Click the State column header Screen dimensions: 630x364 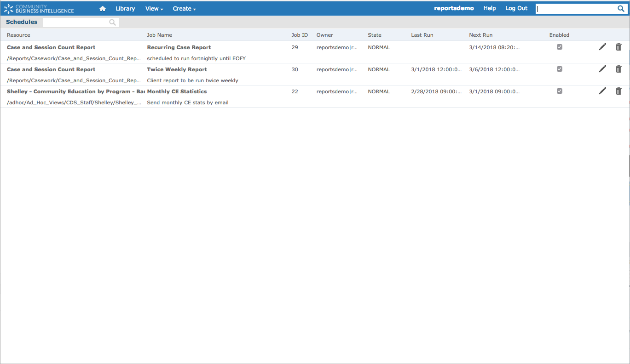click(x=375, y=35)
